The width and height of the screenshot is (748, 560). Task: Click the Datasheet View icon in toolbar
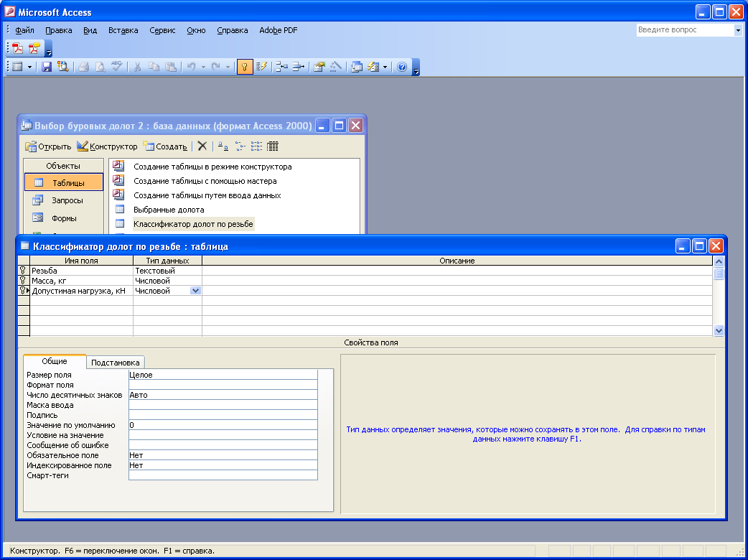point(18,67)
